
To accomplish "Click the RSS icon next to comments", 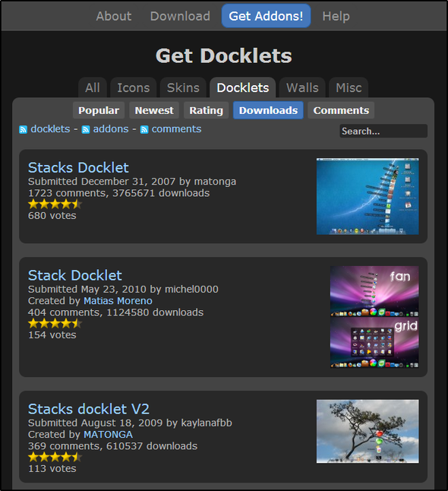I will 144,129.
